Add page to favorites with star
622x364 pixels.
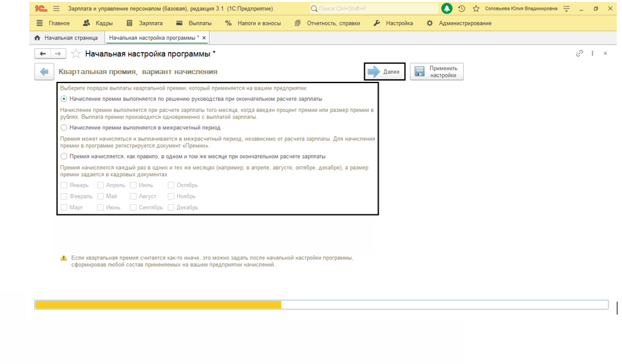click(76, 54)
